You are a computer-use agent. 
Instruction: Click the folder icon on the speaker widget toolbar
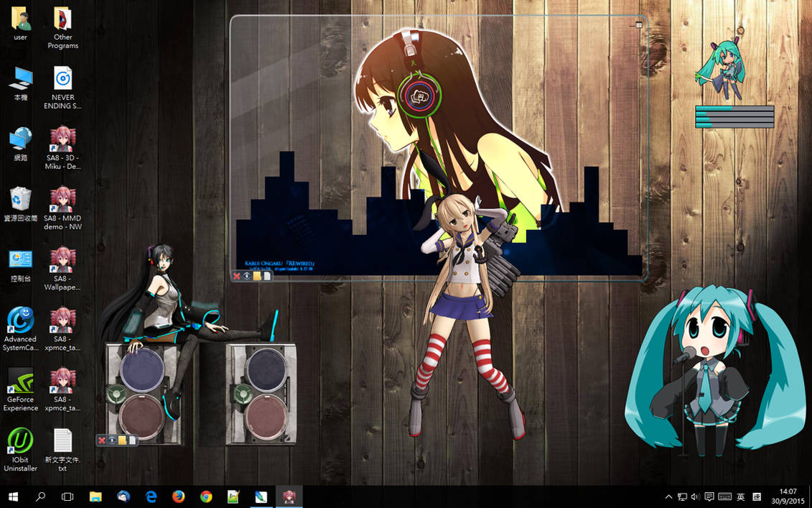pos(121,440)
